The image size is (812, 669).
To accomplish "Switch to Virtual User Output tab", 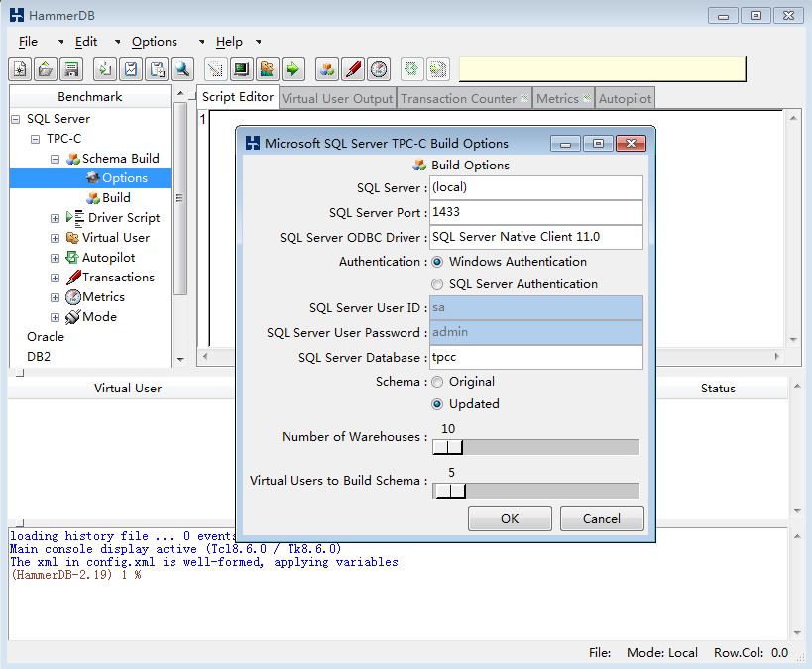I will point(337,98).
